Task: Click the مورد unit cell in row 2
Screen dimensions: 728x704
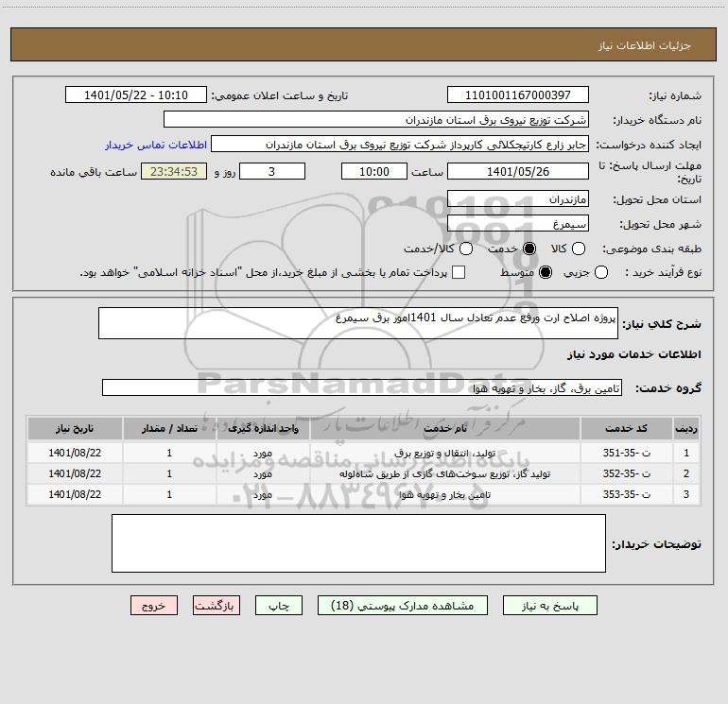Action: [263, 473]
